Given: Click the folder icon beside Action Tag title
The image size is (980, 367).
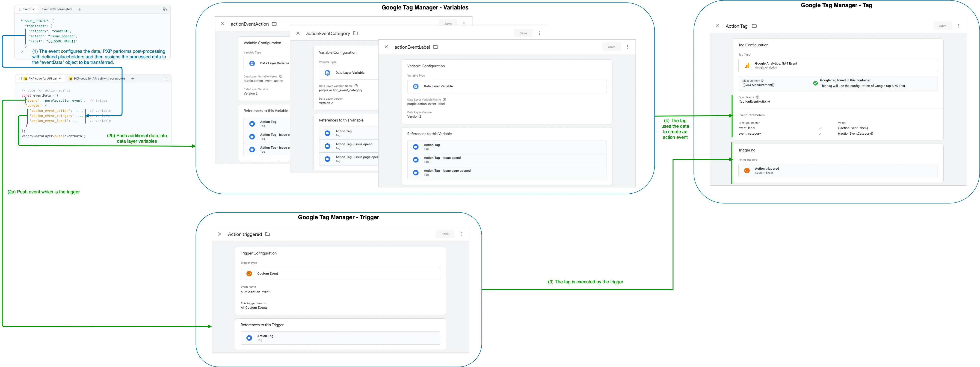Looking at the screenshot, I should [x=754, y=26].
